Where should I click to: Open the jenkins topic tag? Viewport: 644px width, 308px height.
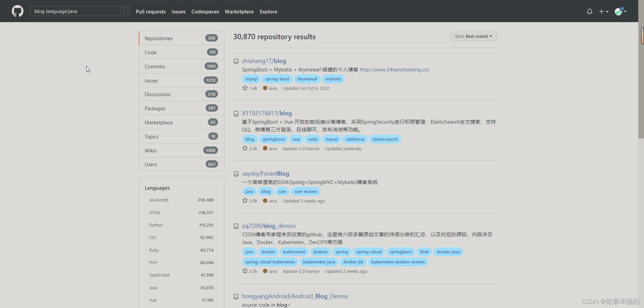click(320, 252)
